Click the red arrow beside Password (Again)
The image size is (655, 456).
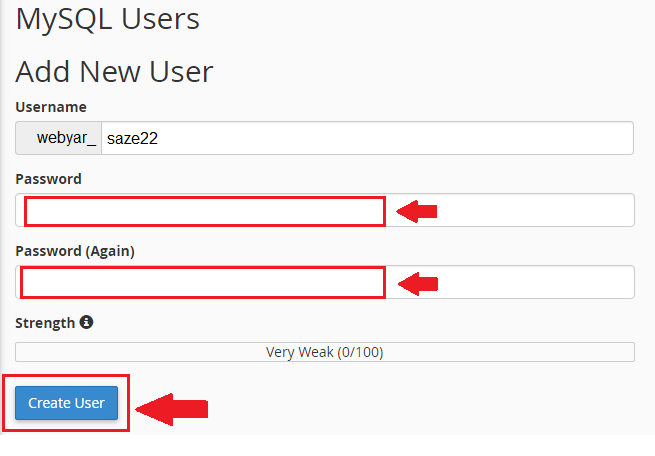(418, 284)
